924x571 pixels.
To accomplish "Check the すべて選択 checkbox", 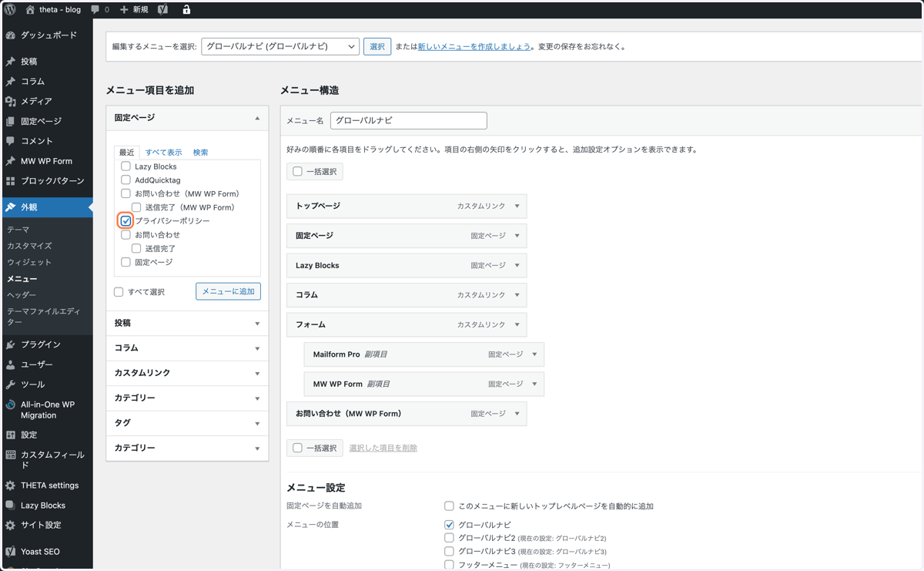I will [119, 292].
